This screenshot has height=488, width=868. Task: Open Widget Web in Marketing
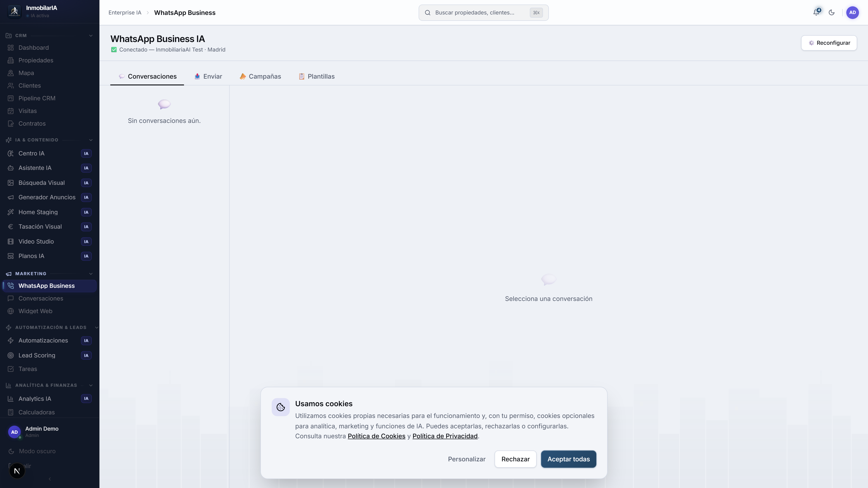50,311
